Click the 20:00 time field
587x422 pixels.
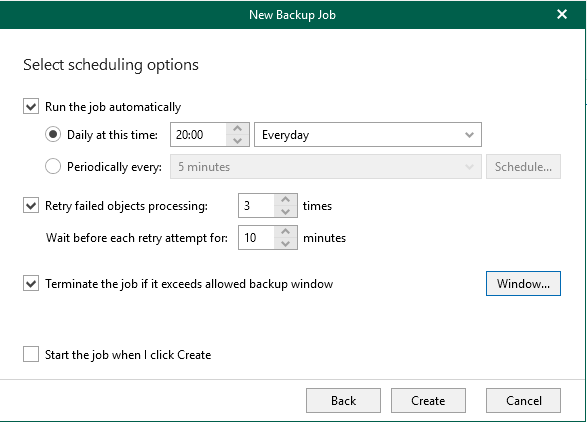tap(198, 134)
